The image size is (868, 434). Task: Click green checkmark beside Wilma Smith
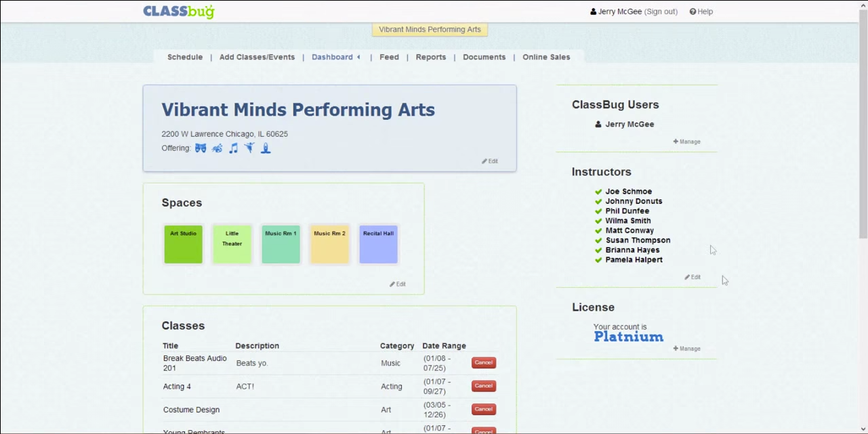598,221
